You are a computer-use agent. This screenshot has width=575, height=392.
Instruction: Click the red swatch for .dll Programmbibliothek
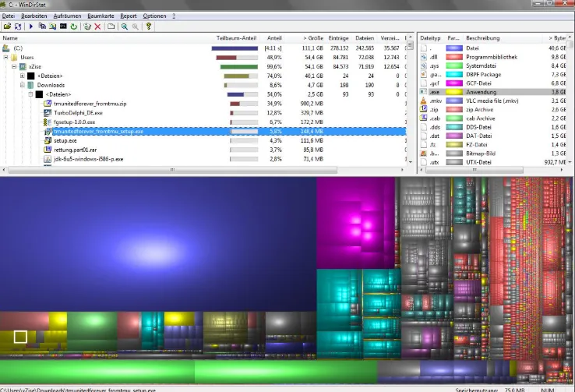point(454,57)
